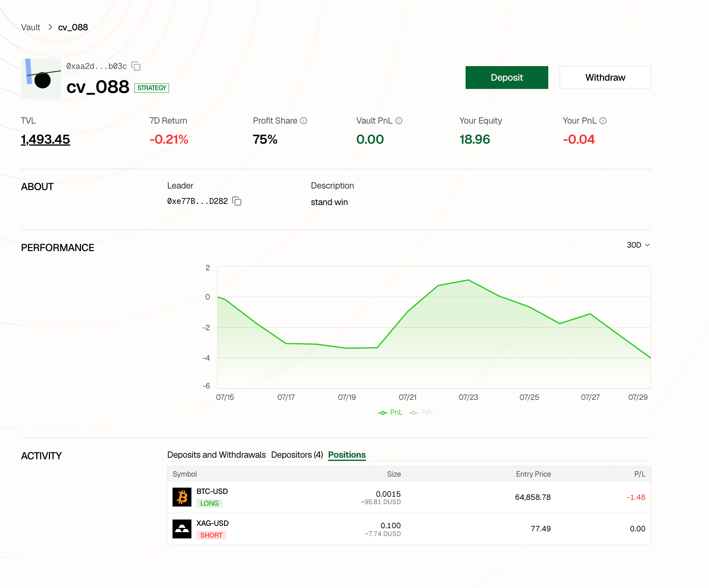Screen dimensions: 709x588
Task: Click the Withdraw button
Action: tap(605, 78)
